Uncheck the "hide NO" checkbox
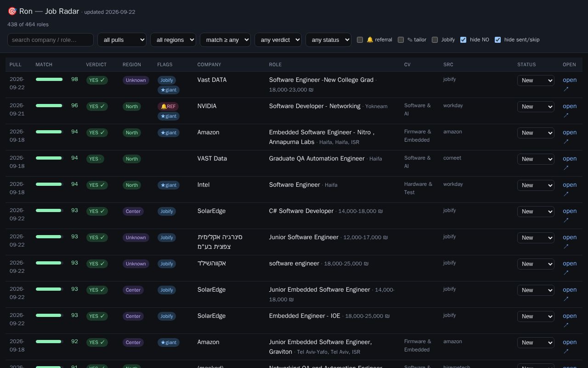The height and width of the screenshot is (368, 588). (464, 40)
